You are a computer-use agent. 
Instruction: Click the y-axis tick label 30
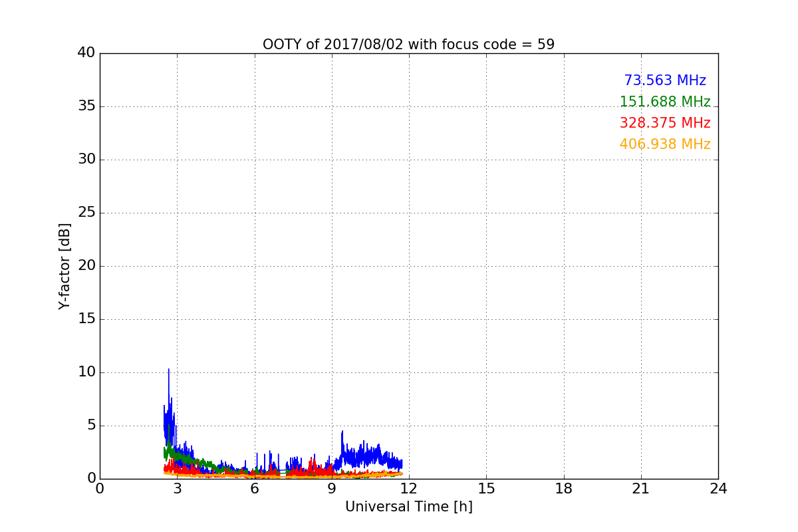click(86, 160)
